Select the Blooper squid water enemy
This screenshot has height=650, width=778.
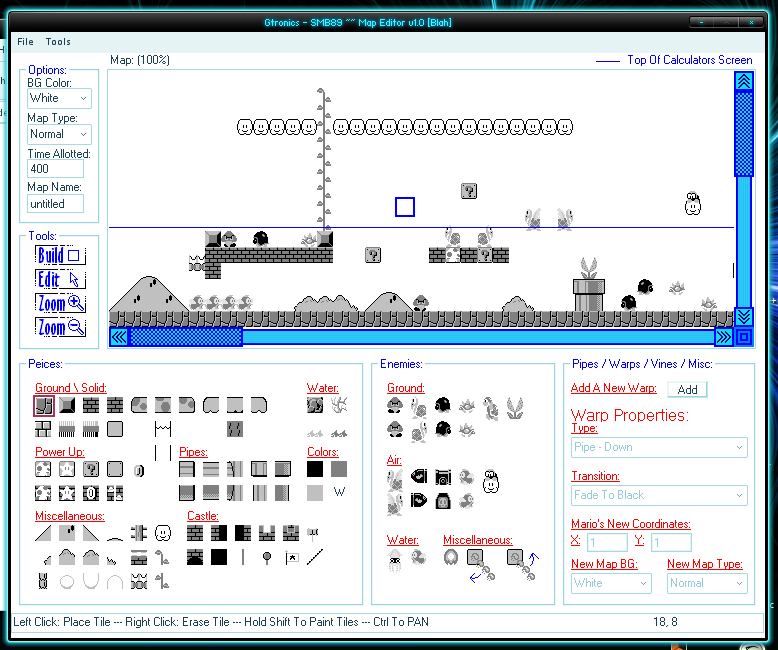pos(395,561)
